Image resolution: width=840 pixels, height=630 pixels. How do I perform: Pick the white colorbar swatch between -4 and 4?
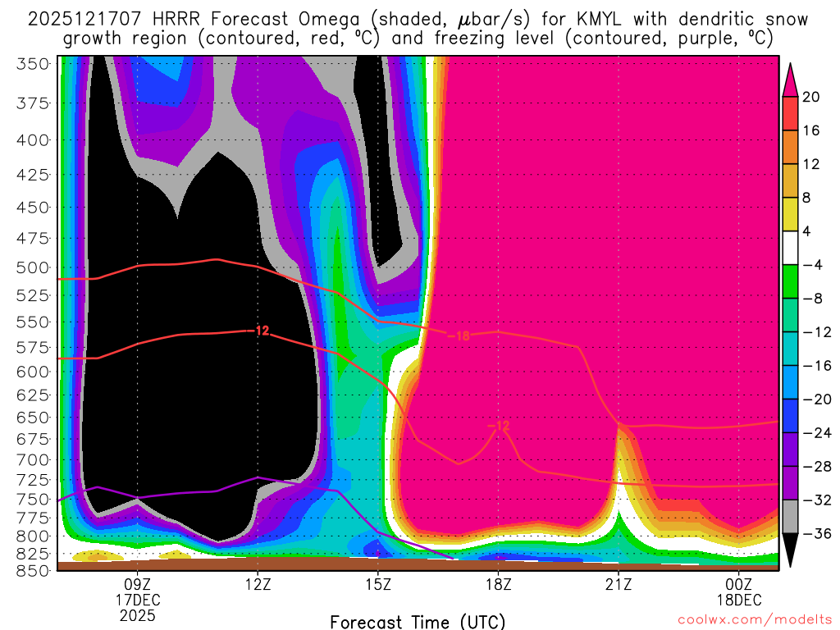coord(790,248)
